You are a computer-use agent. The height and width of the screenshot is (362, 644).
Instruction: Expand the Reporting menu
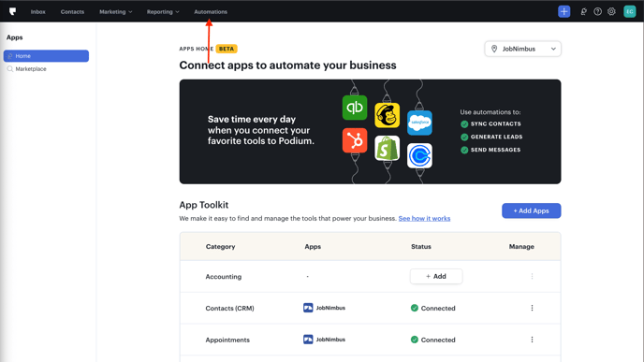click(163, 12)
